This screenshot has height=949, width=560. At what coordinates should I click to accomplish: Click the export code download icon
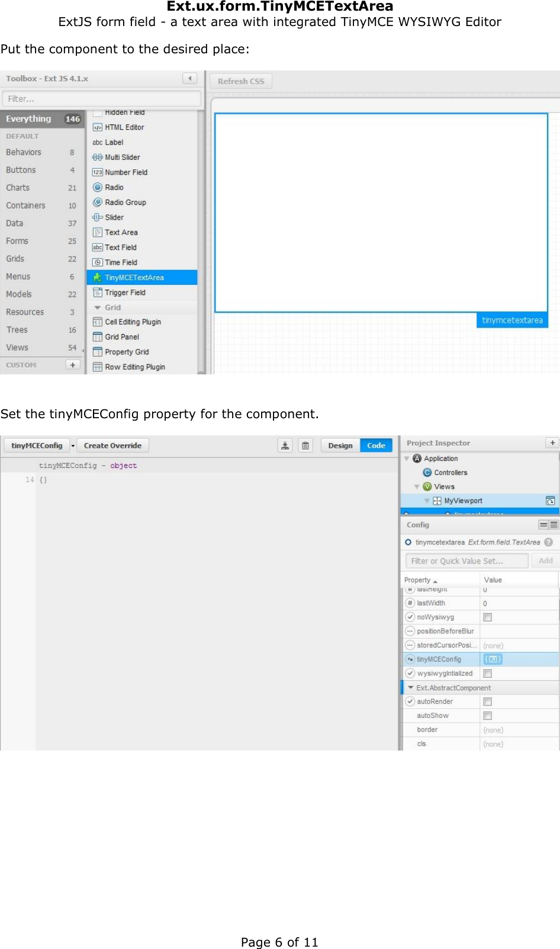[285, 445]
